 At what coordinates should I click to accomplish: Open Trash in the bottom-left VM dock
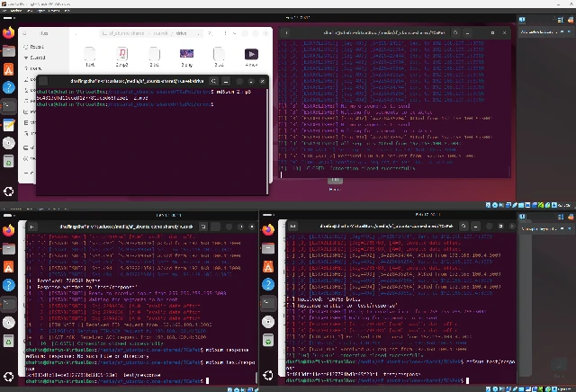click(8, 341)
